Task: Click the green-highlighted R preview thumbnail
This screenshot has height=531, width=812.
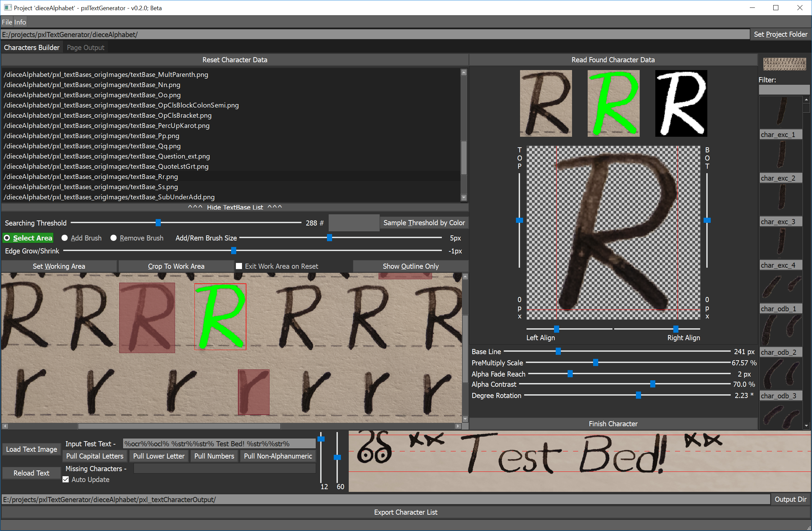Action: click(613, 103)
